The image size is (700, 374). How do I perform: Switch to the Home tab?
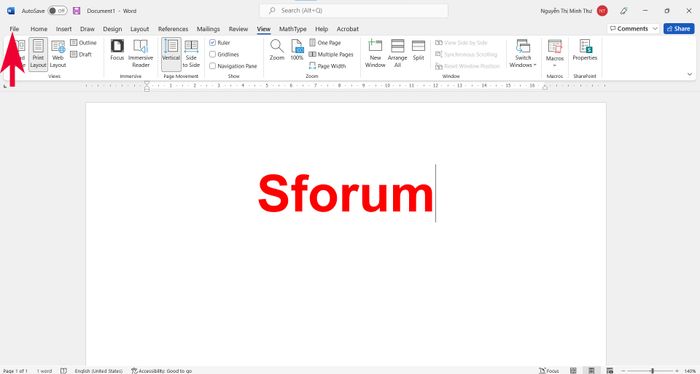tap(39, 29)
